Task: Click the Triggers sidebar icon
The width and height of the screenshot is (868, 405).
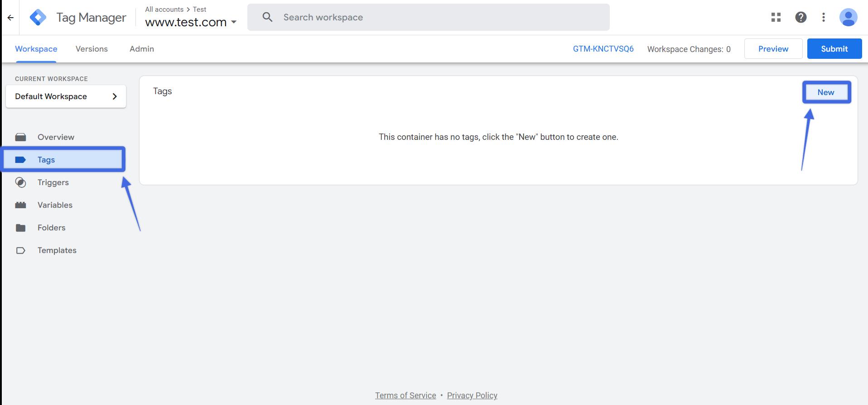Action: (21, 182)
